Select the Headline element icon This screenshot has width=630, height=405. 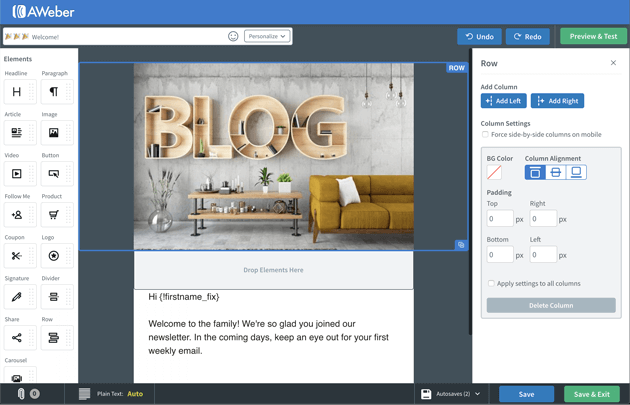pos(17,92)
